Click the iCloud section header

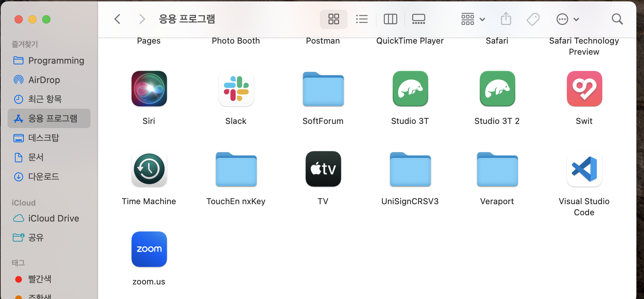click(x=23, y=203)
